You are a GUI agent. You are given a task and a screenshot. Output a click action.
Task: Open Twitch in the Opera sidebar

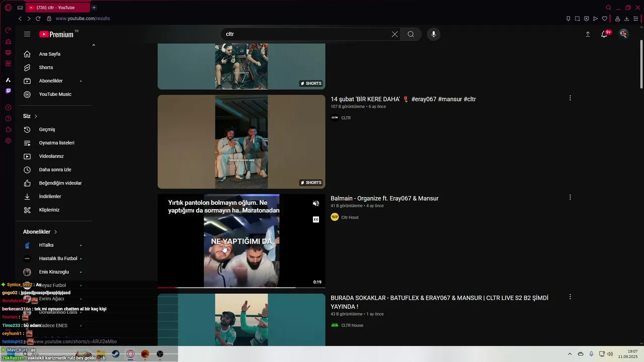pos(8,91)
